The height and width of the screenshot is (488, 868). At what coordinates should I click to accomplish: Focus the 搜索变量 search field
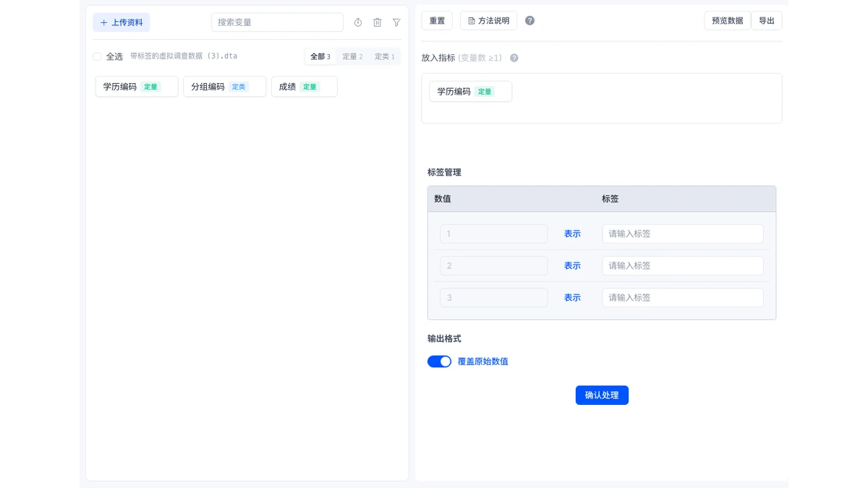point(277,22)
